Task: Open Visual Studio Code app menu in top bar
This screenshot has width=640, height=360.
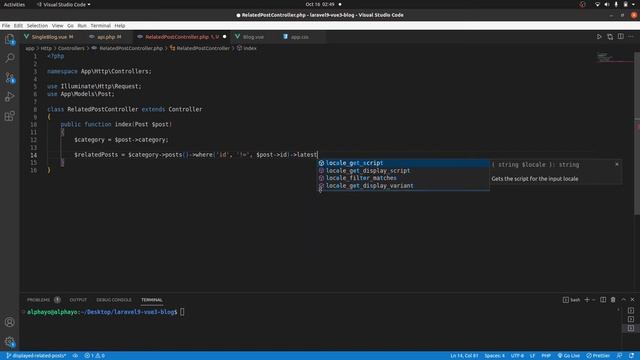Action: click(64, 4)
